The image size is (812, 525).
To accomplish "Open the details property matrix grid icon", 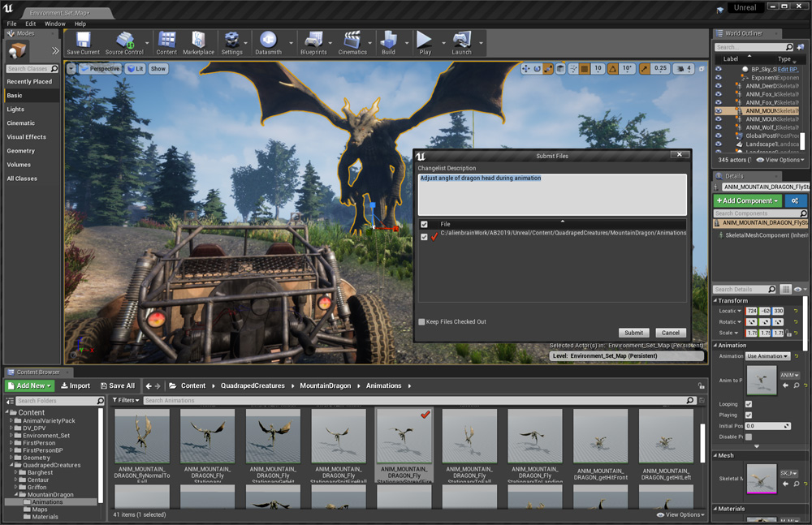I will 785,290.
